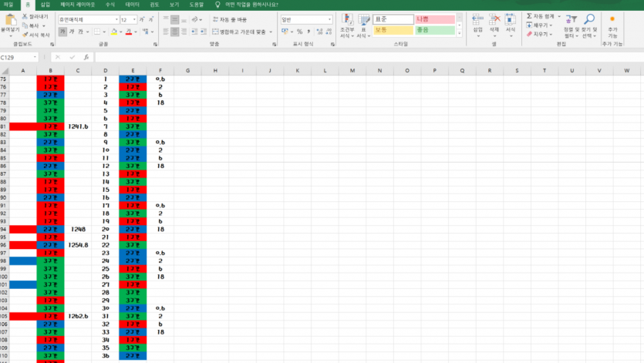Switch to the Insert (삽입) tab
This screenshot has height=363, width=644.
pos(46,5)
